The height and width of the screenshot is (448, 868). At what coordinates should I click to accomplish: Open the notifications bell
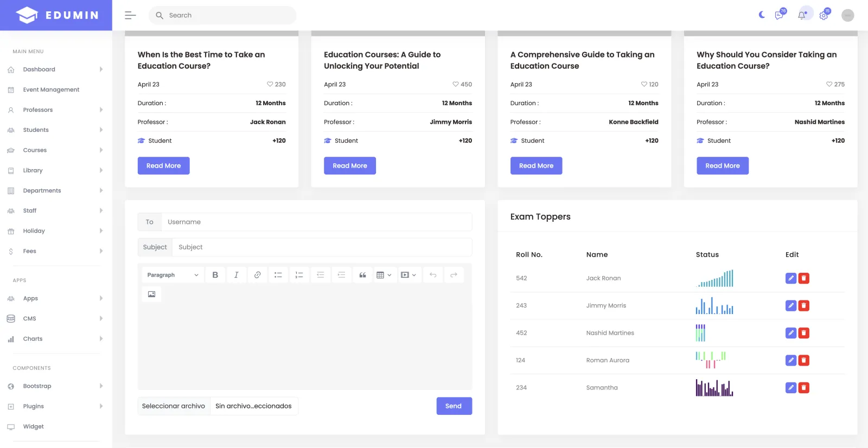pyautogui.click(x=802, y=15)
